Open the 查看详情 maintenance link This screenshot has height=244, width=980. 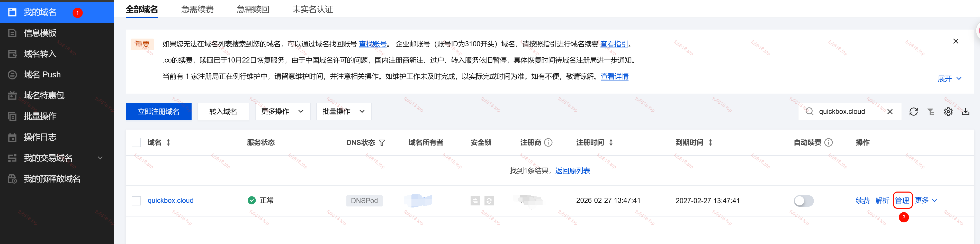click(x=614, y=77)
